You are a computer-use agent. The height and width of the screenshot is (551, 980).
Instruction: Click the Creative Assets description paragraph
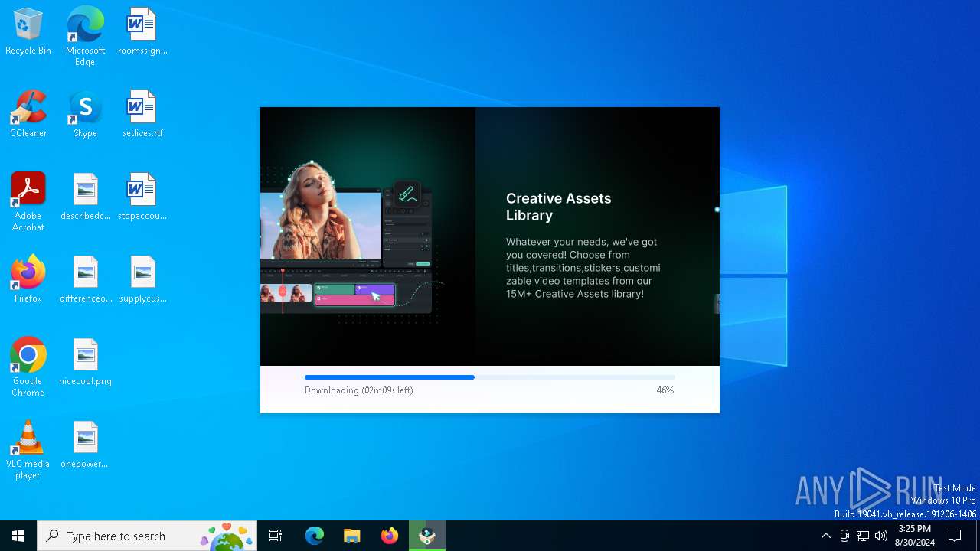coord(583,268)
